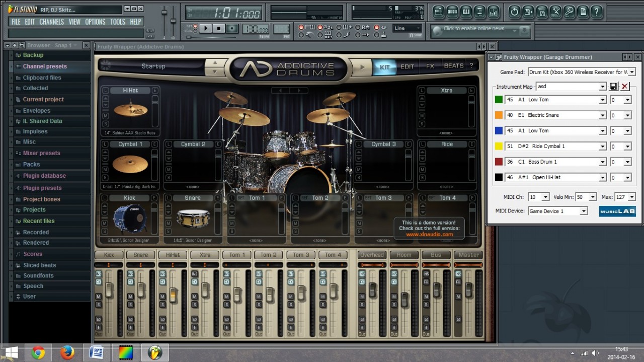Screen dimensions: 644x362
Task: Open the Velo Min dropdown
Action: click(x=593, y=197)
